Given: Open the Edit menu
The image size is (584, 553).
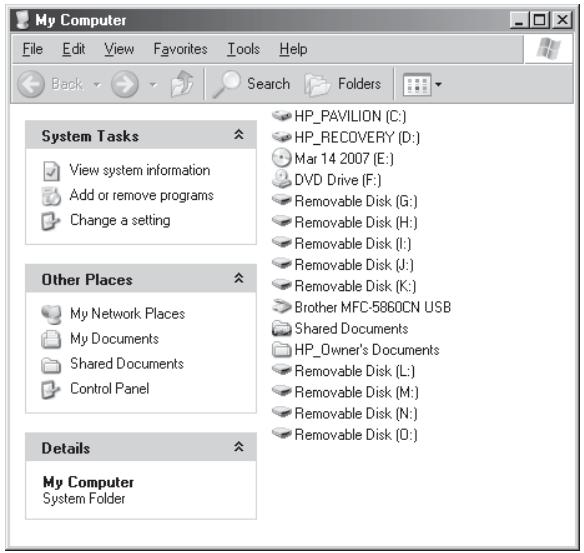Looking at the screenshot, I should coord(73,49).
